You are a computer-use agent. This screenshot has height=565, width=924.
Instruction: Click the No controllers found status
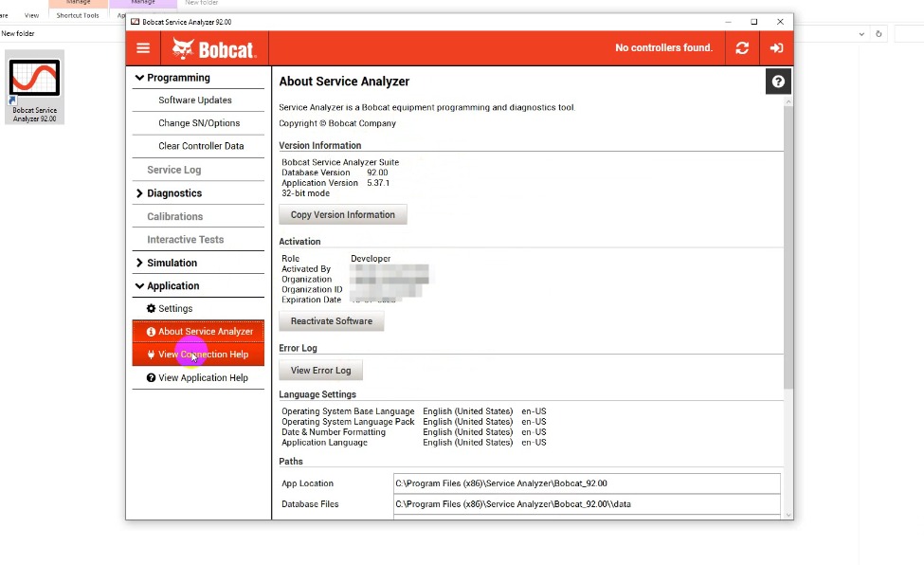coord(663,47)
